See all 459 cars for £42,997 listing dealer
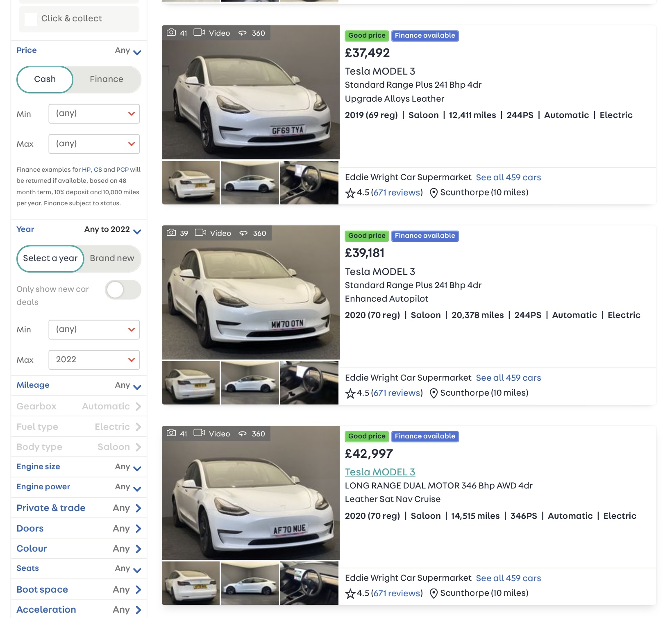This screenshot has height=618, width=672. coord(509,578)
